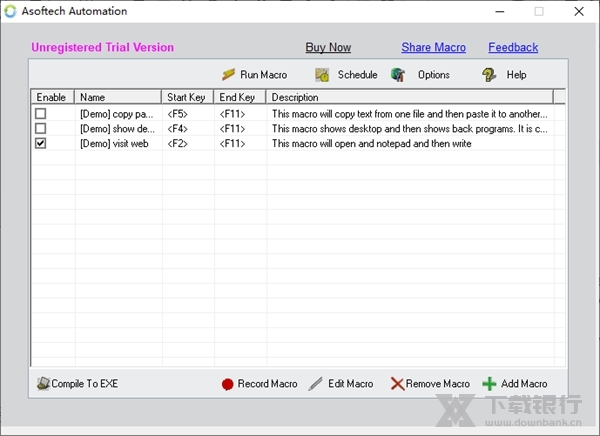Click the Compile To EXE icon
Image resolution: width=600 pixels, height=436 pixels.
click(43, 384)
